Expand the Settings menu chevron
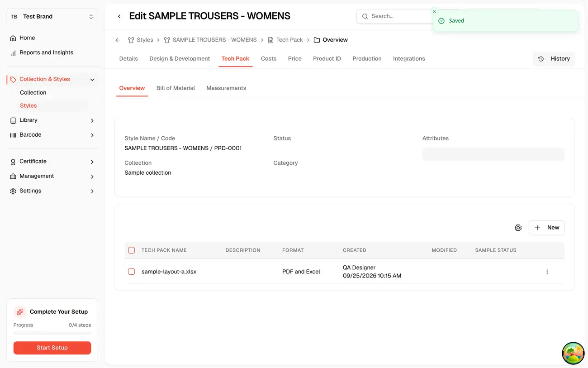This screenshot has width=588, height=368. point(92,191)
